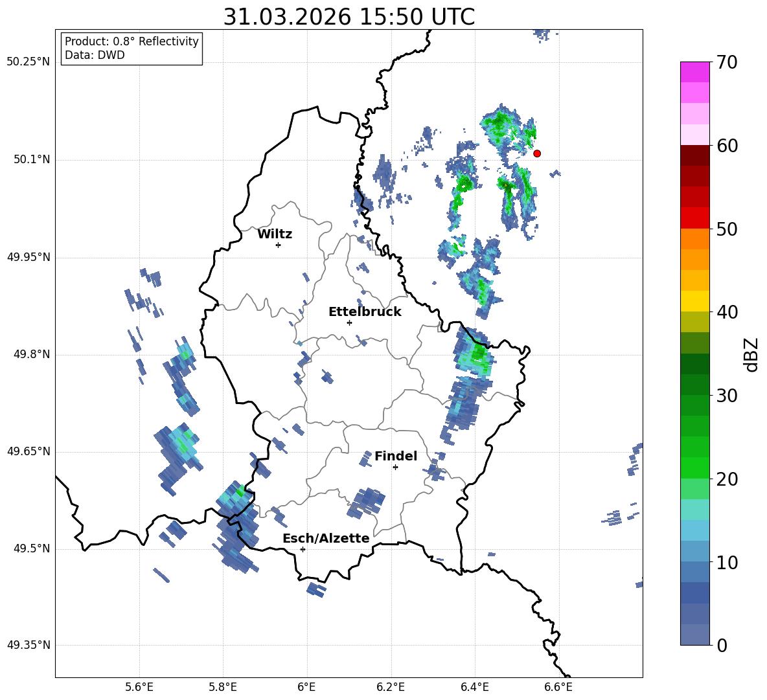Click the title '31.03.2026 15:50 UTC'
This screenshot has height=700, width=767.
(x=349, y=17)
